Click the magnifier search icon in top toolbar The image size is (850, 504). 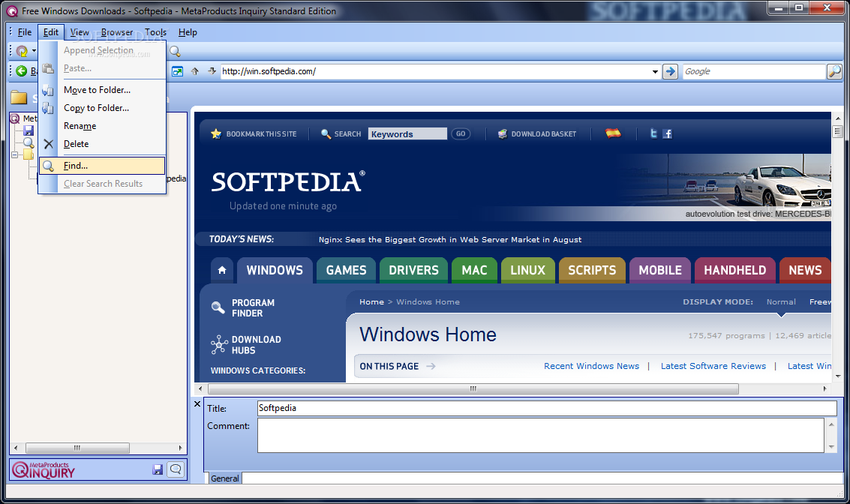pos(175,51)
